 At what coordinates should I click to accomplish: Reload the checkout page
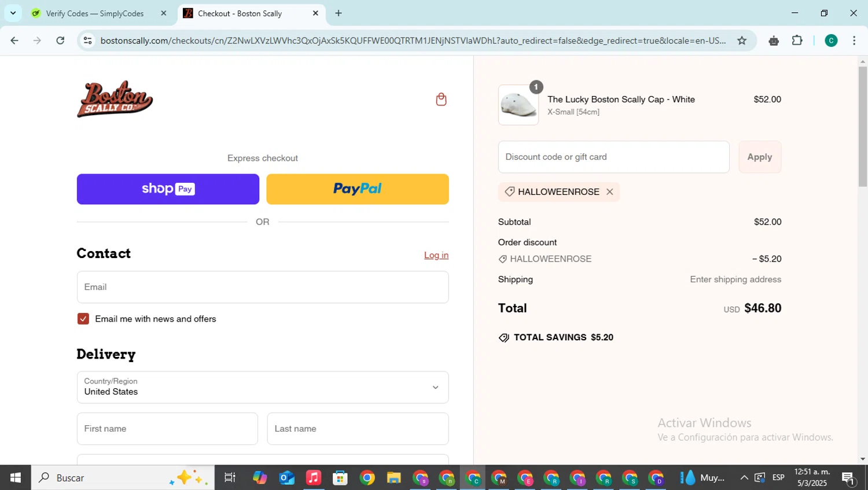pos(60,40)
